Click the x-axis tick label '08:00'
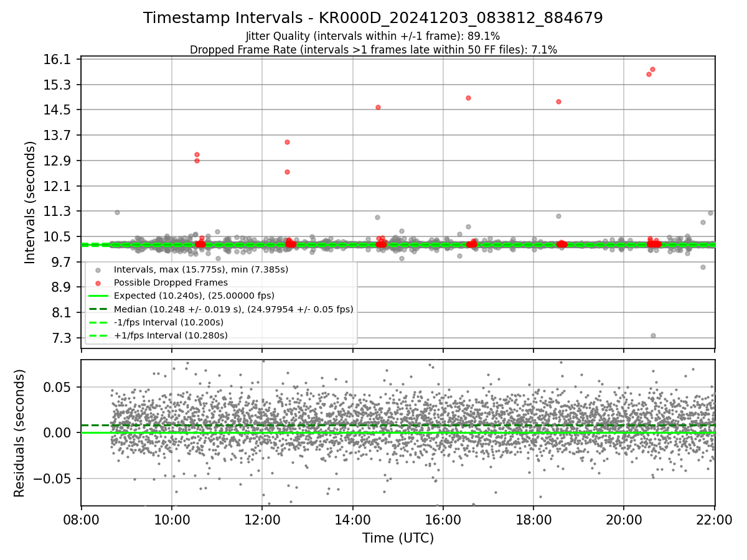Viewport: 747px width, 560px height. click(x=82, y=520)
